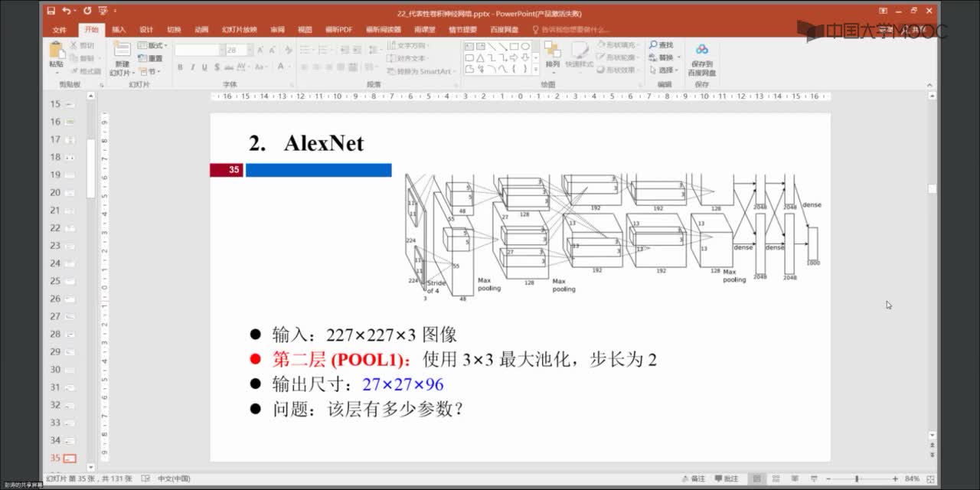Open the font name combo box
This screenshot has width=980, height=490.
click(x=198, y=50)
